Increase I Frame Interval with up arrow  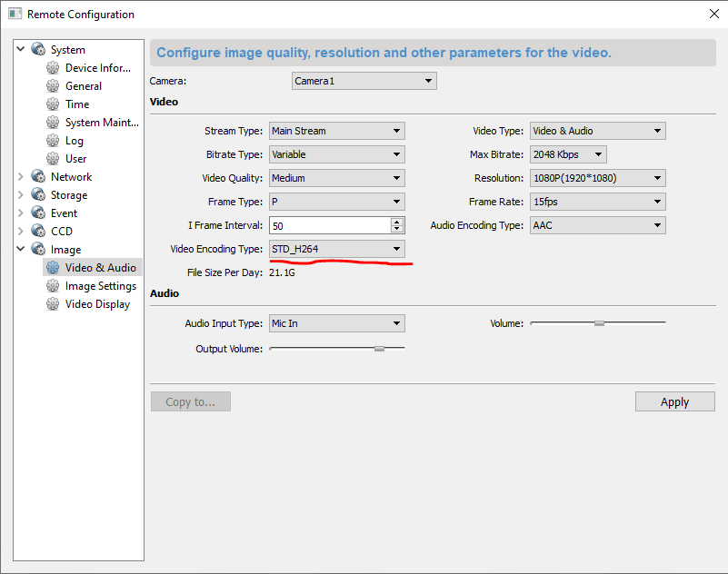click(397, 222)
